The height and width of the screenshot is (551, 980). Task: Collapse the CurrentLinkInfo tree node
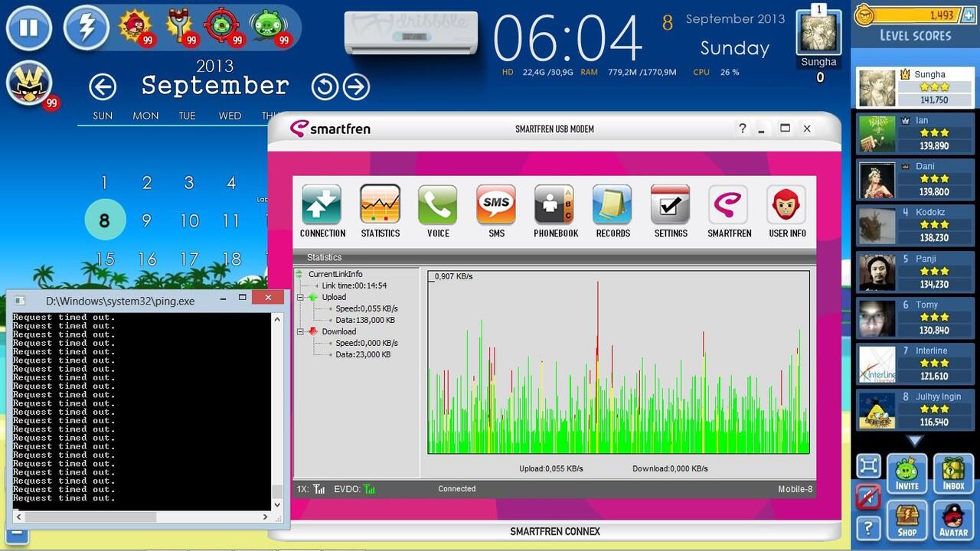[300, 274]
